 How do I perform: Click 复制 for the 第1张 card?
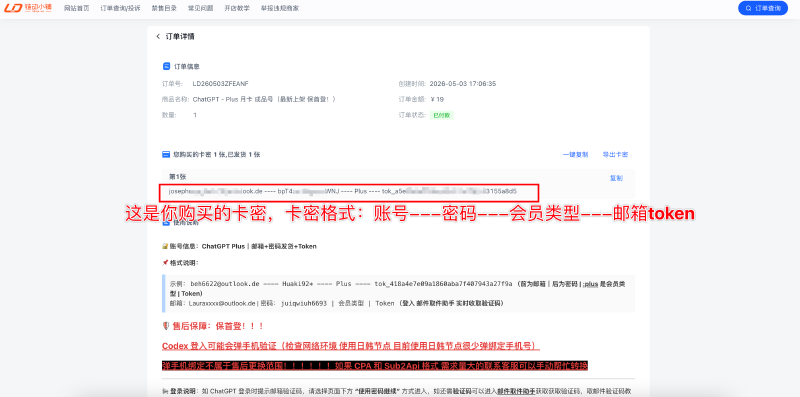point(616,178)
